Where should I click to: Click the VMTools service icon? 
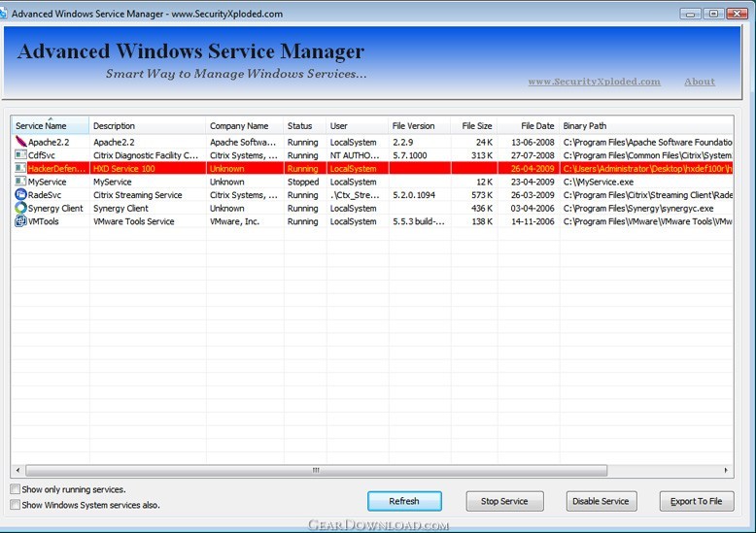point(20,221)
